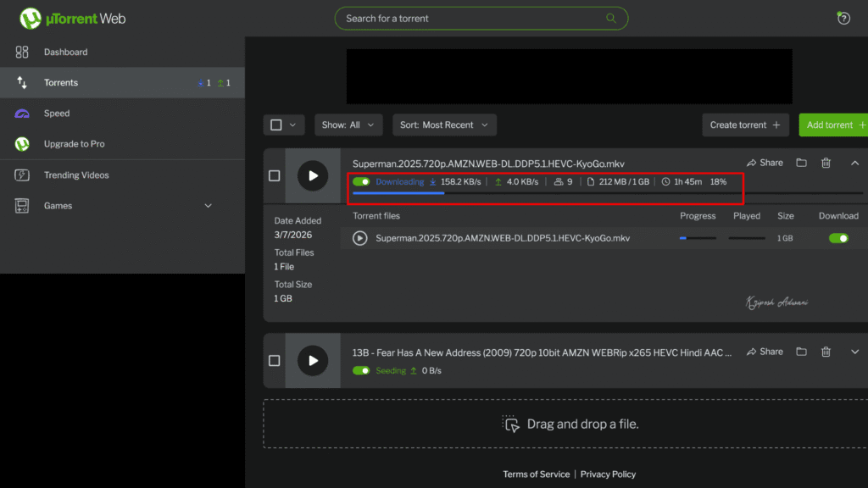The height and width of the screenshot is (488, 868).
Task: Click into the Search for a torrent field
Action: click(x=481, y=19)
